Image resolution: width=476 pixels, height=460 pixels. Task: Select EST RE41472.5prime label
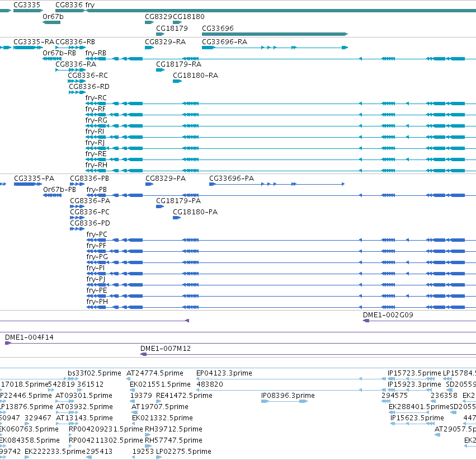184,396
